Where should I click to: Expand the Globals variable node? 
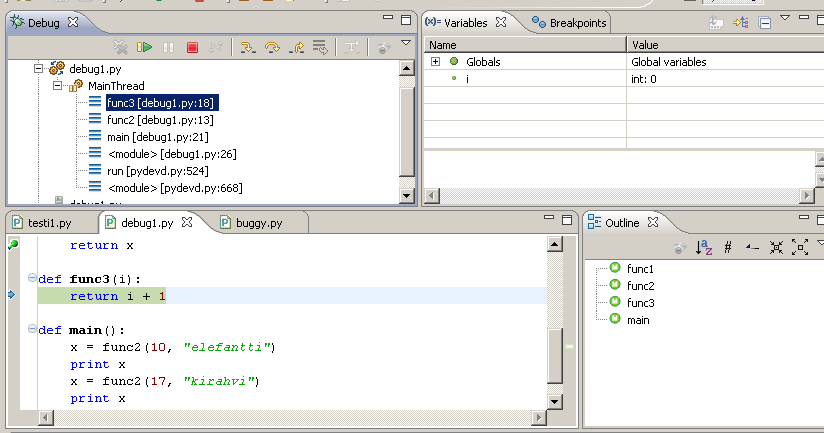point(435,62)
